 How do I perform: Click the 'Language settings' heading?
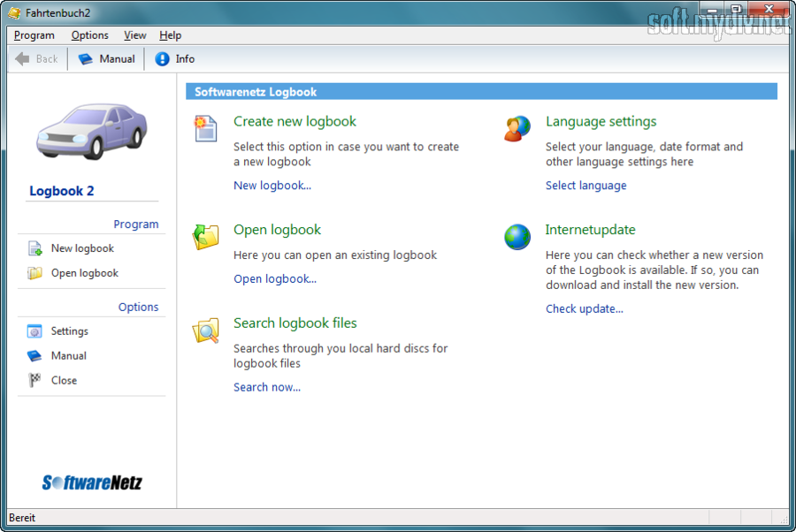pos(601,122)
